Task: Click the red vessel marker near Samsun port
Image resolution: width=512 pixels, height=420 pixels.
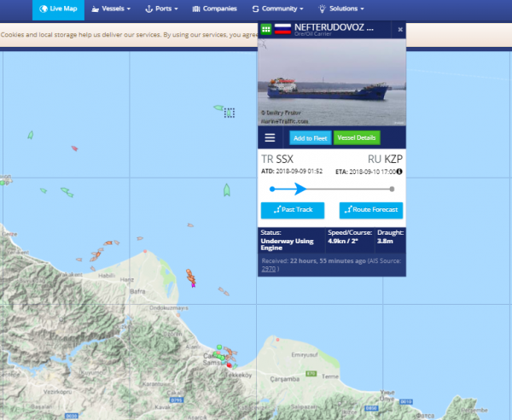Action: pyautogui.click(x=229, y=365)
